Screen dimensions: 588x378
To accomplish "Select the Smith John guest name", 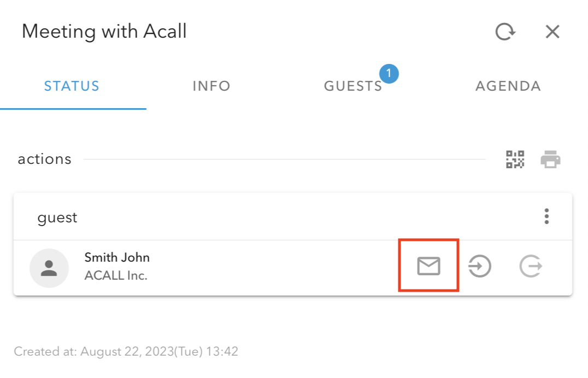I will [117, 257].
